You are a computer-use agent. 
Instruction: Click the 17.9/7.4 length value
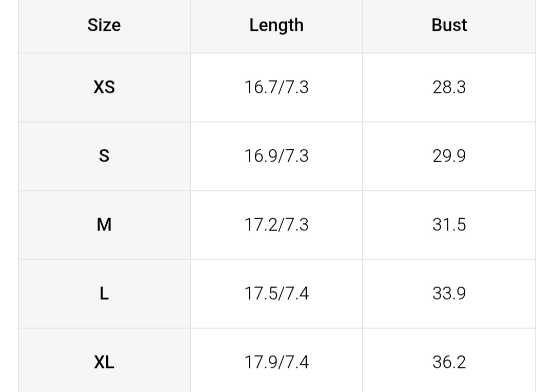point(276,362)
